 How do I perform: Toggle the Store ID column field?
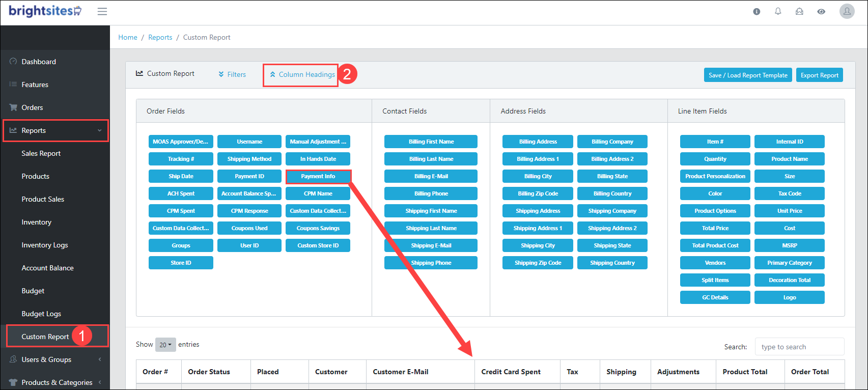(181, 263)
